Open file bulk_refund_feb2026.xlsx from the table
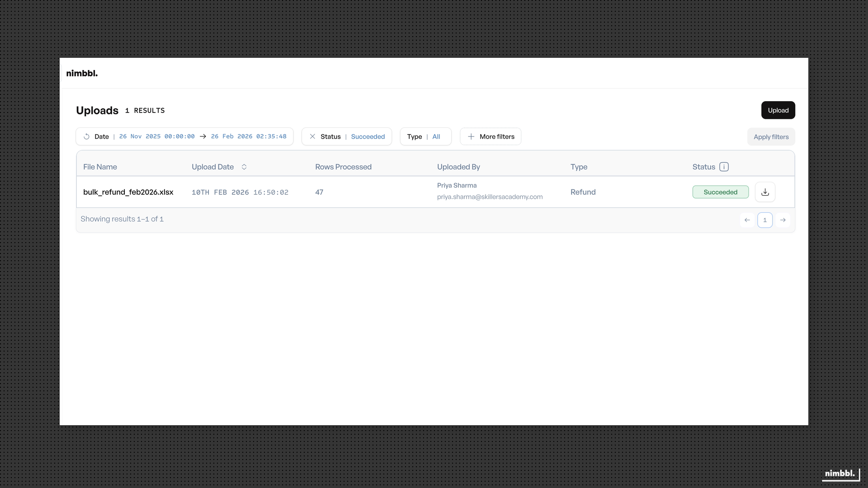Viewport: 868px width, 488px height. coord(128,192)
